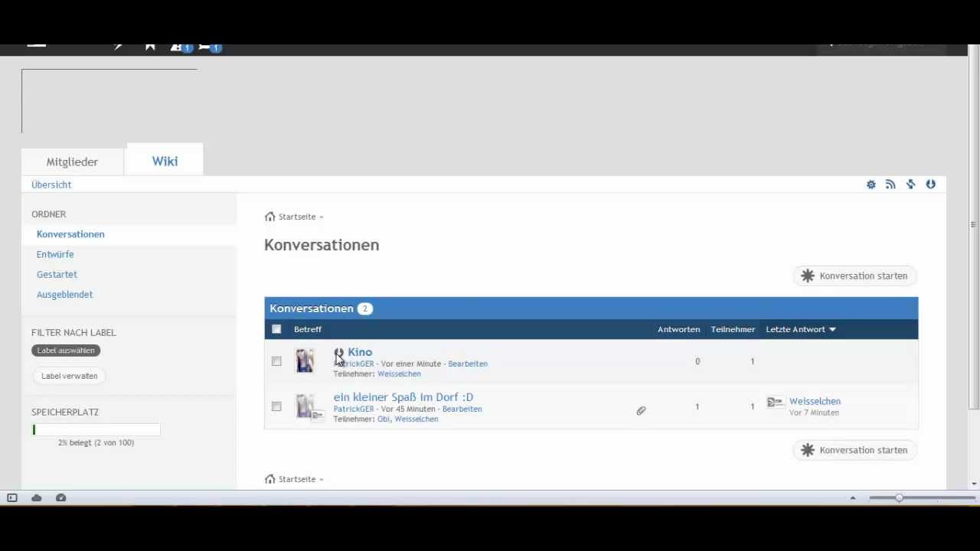Click the circular down-arrow icon
This screenshot has width=980, height=551.
tap(931, 184)
